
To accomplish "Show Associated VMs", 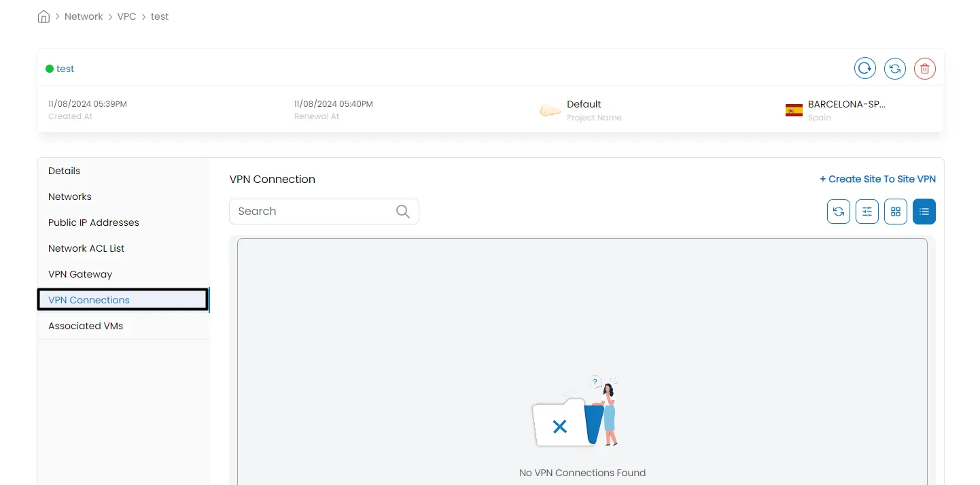I will [86, 326].
